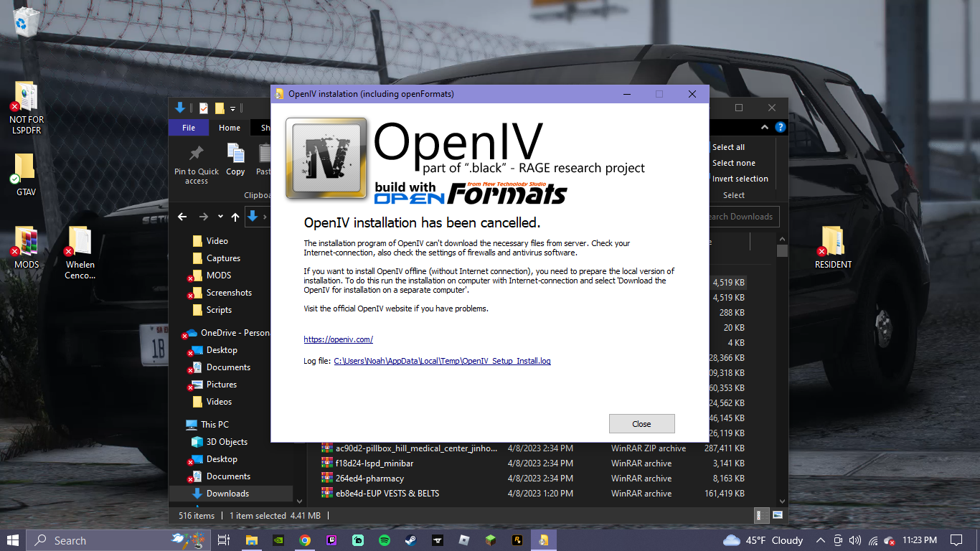
Task: Open the File tab in File Explorer
Action: point(189,128)
